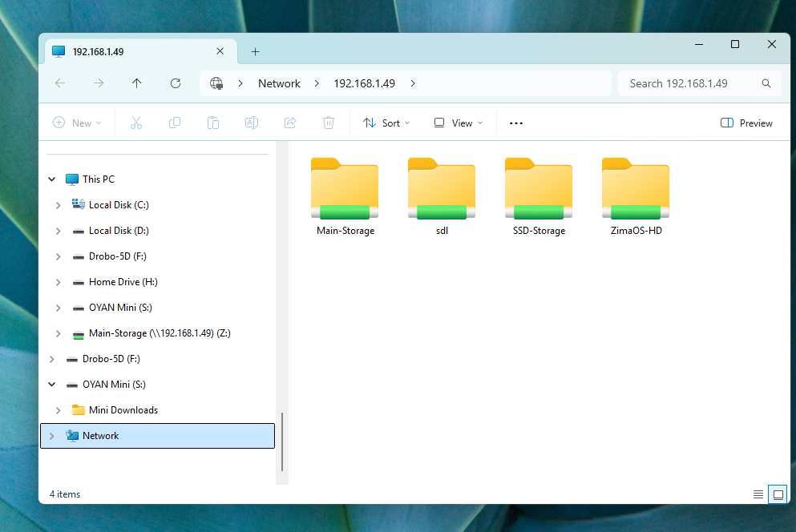Expand Main-Storage (Z:) mapped drive node
The height and width of the screenshot is (532, 796).
click(x=58, y=333)
